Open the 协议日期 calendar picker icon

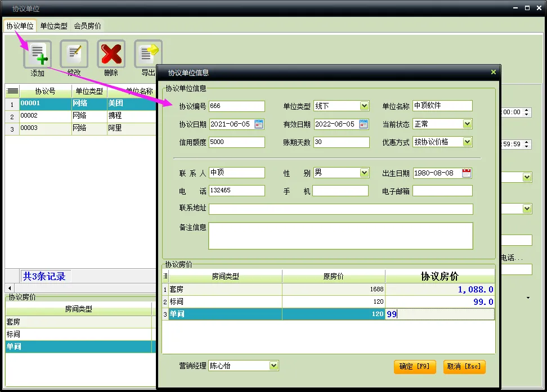(259, 124)
